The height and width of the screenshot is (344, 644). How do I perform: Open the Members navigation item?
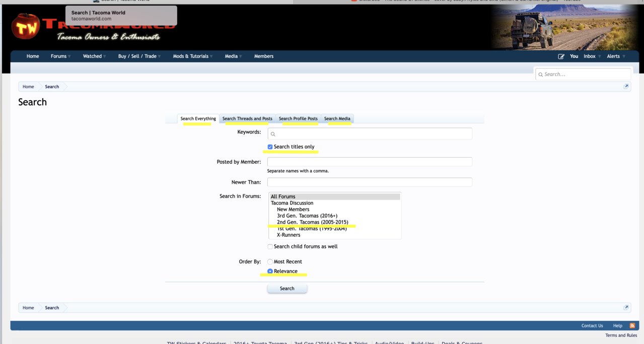coord(264,56)
